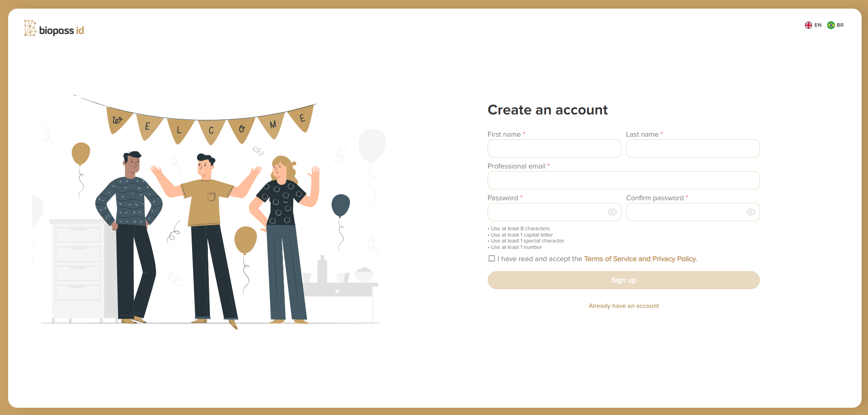
Task: Show password using eye icon in Password field
Action: [612, 212]
